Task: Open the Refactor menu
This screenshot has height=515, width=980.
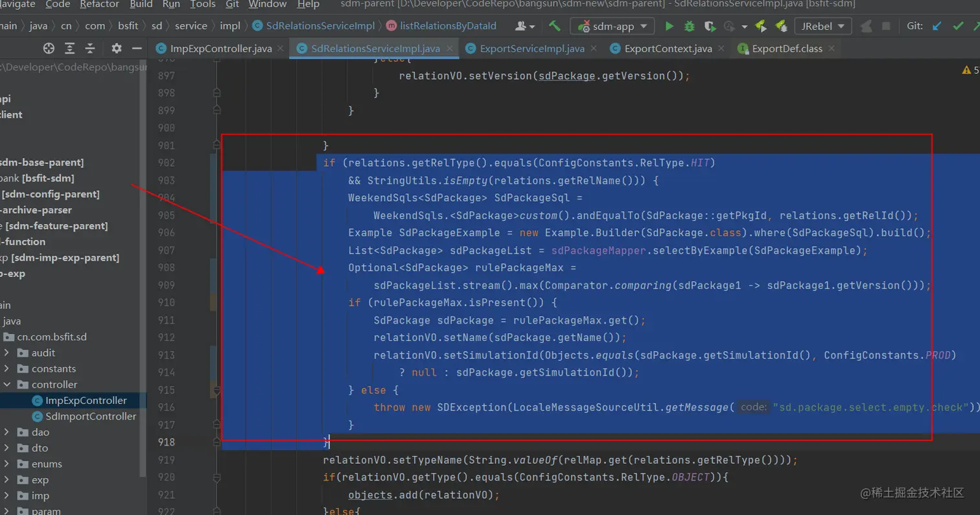Action: tap(99, 5)
